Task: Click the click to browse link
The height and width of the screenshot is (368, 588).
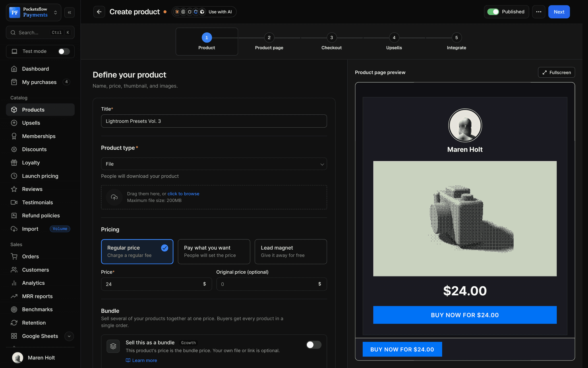Action: coord(183,194)
